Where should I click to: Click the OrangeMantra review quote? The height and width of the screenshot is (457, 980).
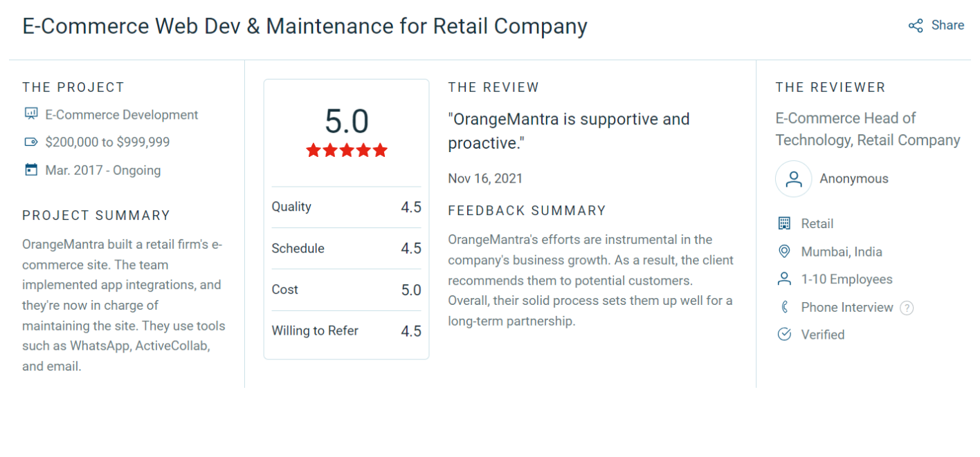point(568,131)
